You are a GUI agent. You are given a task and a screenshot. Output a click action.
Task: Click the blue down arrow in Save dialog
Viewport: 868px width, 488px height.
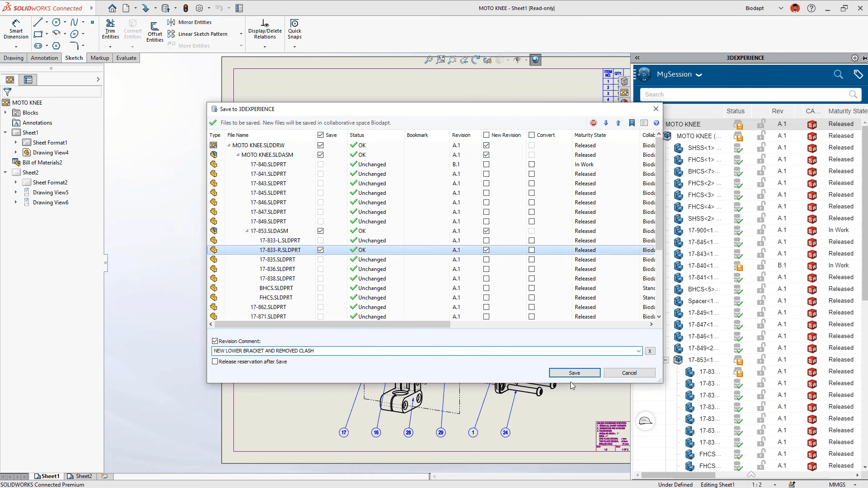click(606, 123)
